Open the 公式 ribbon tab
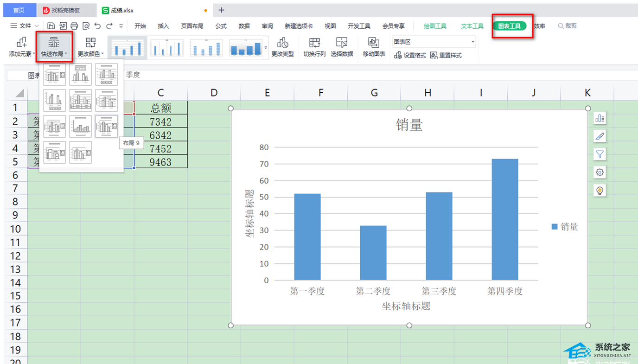Viewport: 638px width, 364px height. tap(221, 26)
